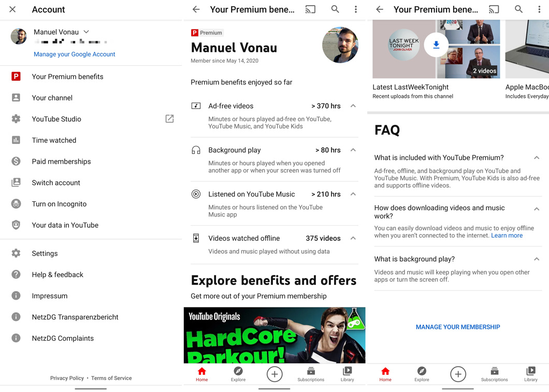Open Library tab in right screen bottom bar
Screen dimensions: 549x392
(x=531, y=374)
